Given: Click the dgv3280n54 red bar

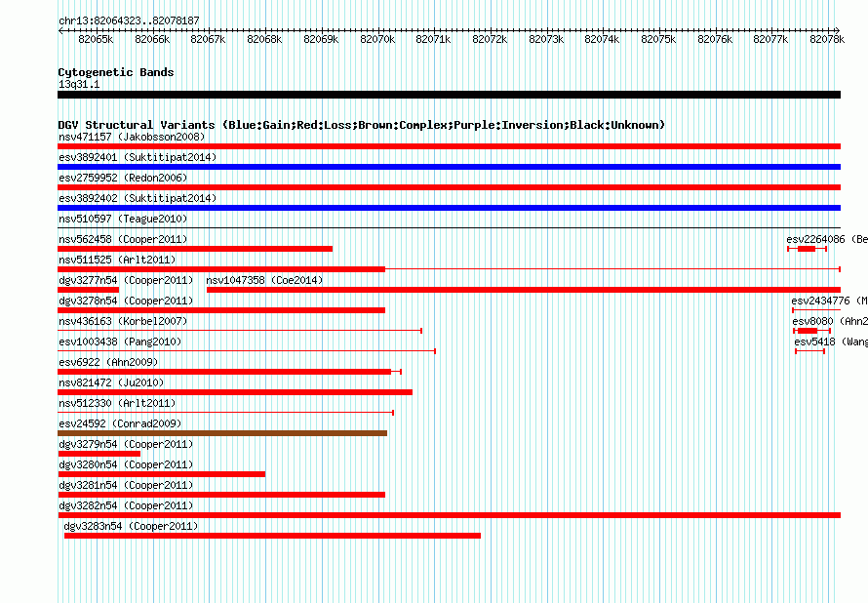Looking at the screenshot, I should click(162, 474).
